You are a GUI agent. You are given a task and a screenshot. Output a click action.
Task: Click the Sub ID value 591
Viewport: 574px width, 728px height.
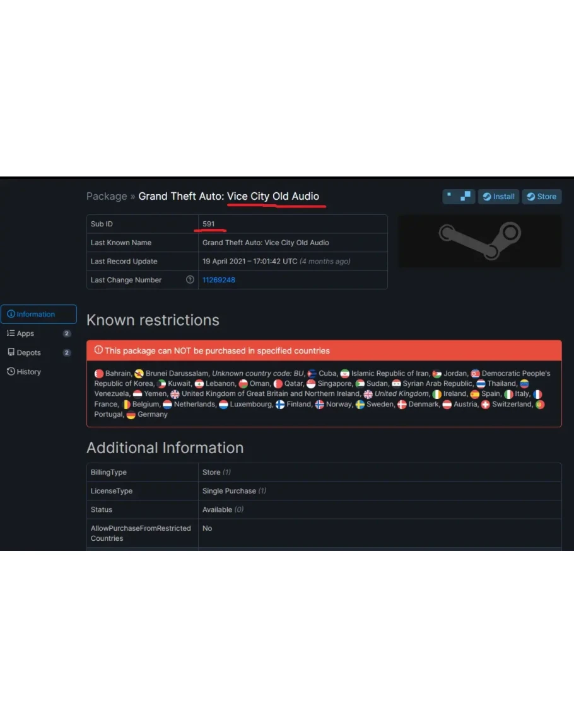[208, 224]
